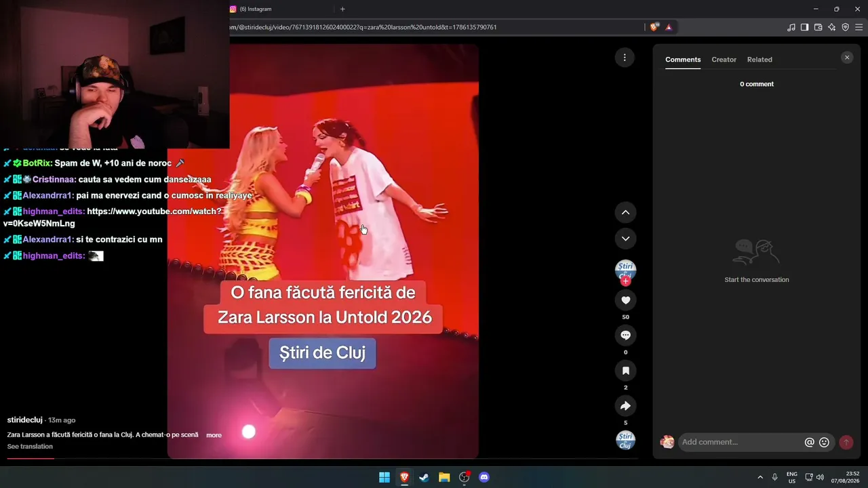Close the comments side panel
The height and width of the screenshot is (488, 868).
847,58
